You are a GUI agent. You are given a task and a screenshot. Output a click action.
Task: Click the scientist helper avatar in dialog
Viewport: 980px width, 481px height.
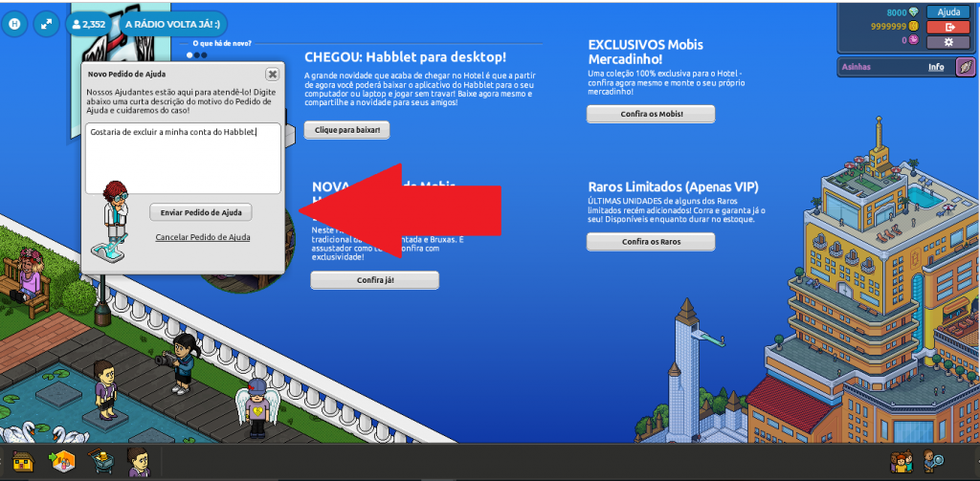tap(115, 220)
